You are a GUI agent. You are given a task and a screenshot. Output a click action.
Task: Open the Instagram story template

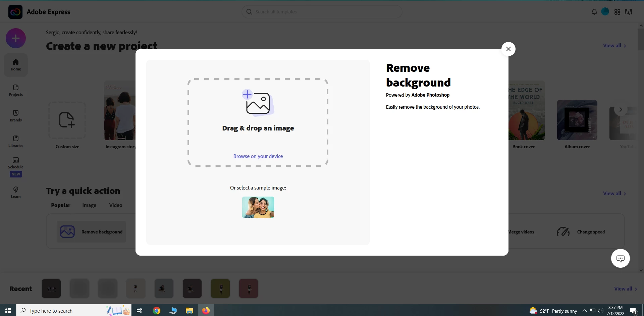pyautogui.click(x=120, y=115)
